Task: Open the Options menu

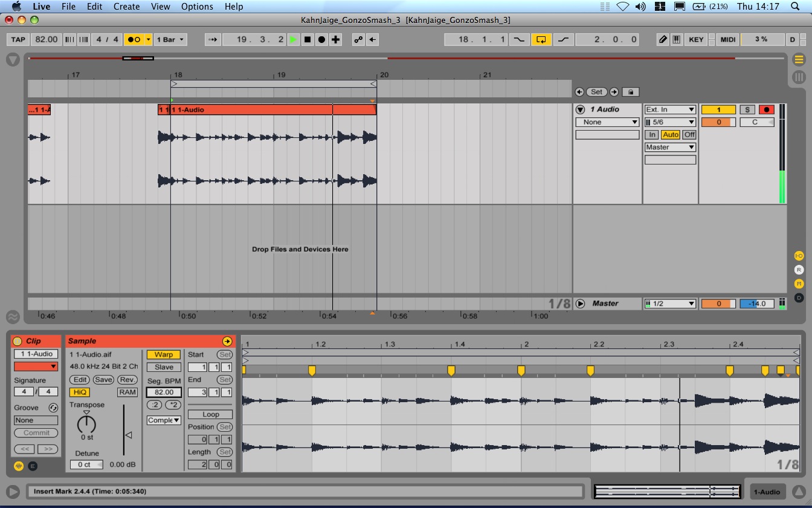Action: [197, 7]
